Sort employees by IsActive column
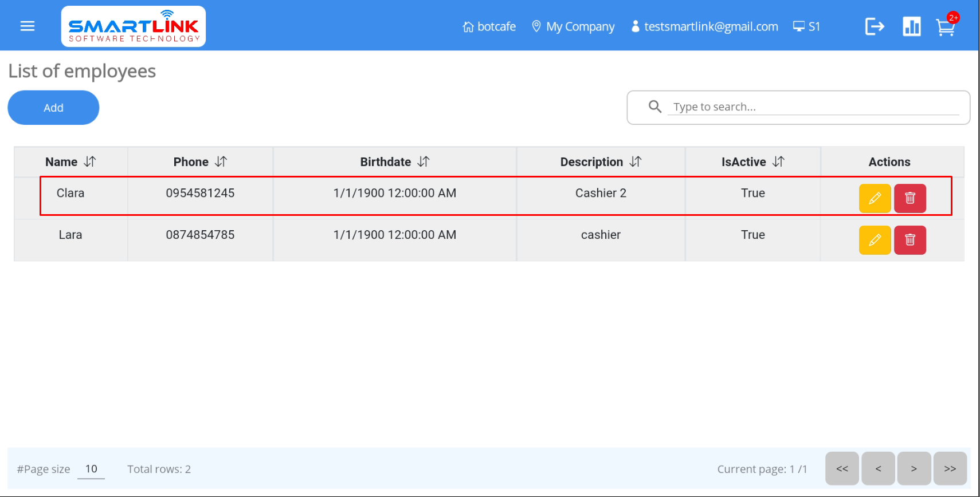 [778, 162]
